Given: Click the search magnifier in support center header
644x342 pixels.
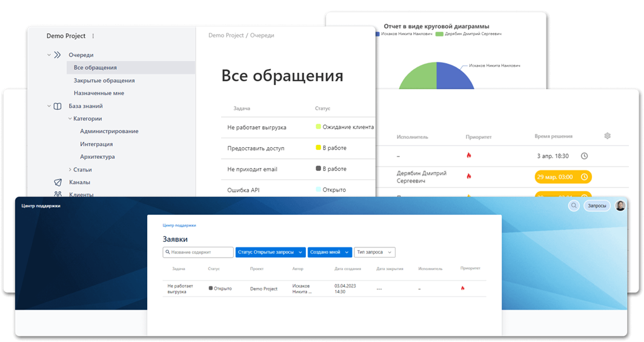Looking at the screenshot, I should coord(574,206).
